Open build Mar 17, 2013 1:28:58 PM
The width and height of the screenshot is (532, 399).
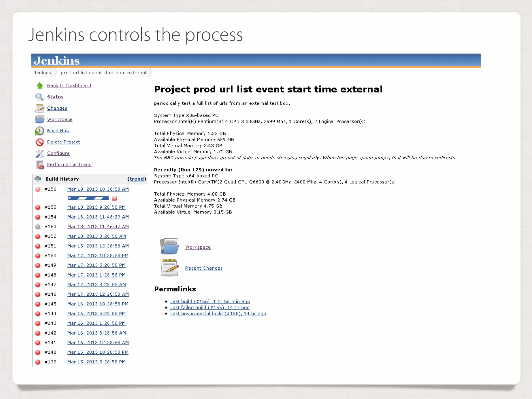tap(96, 275)
